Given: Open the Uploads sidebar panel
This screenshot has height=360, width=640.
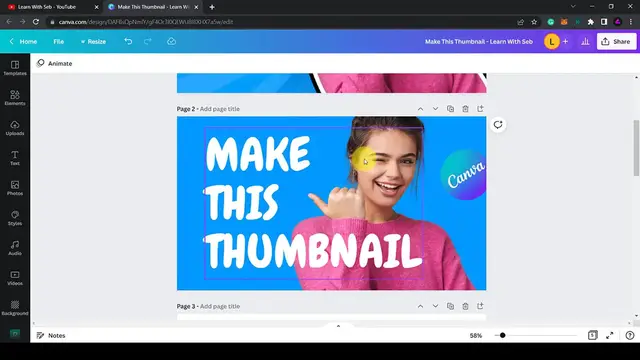Looking at the screenshot, I should point(15,128).
